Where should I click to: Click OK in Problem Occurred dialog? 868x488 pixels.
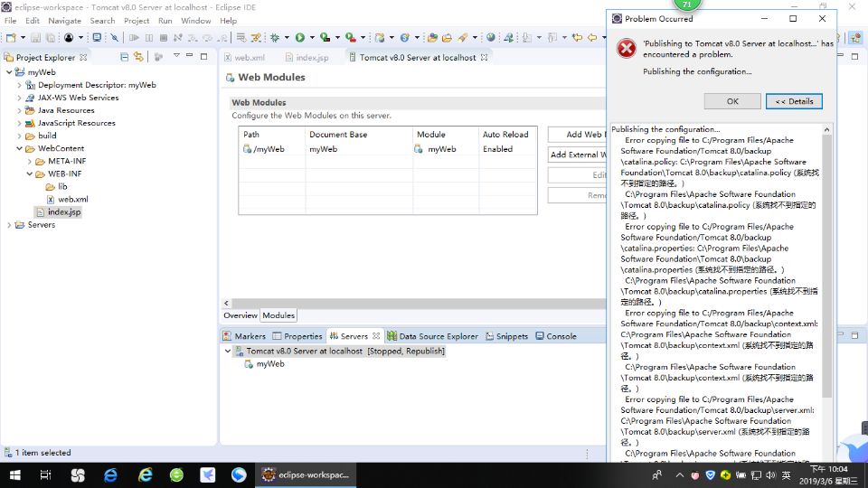[x=732, y=101]
